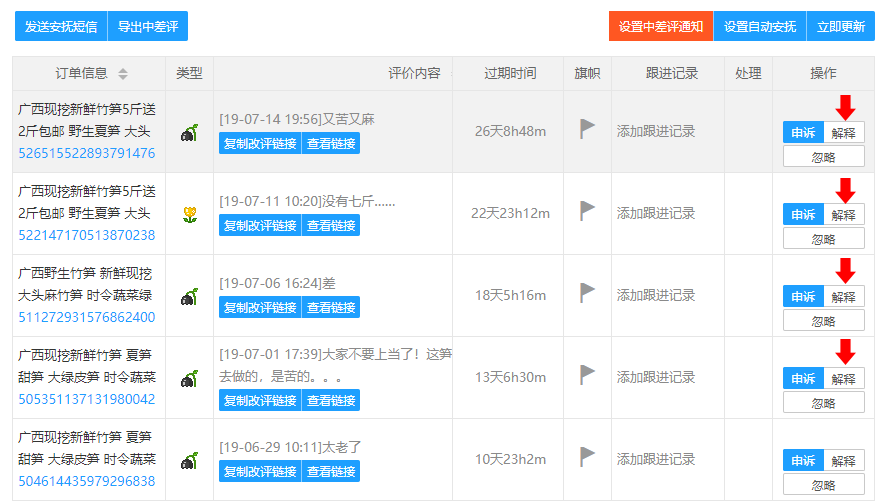This screenshot has height=501, width=891.
Task: Click 立即更新 button
Action: pos(840,26)
